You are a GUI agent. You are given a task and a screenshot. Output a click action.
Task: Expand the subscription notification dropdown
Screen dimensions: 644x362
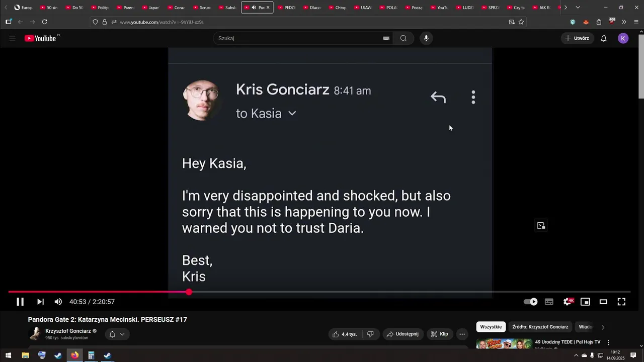click(x=117, y=334)
